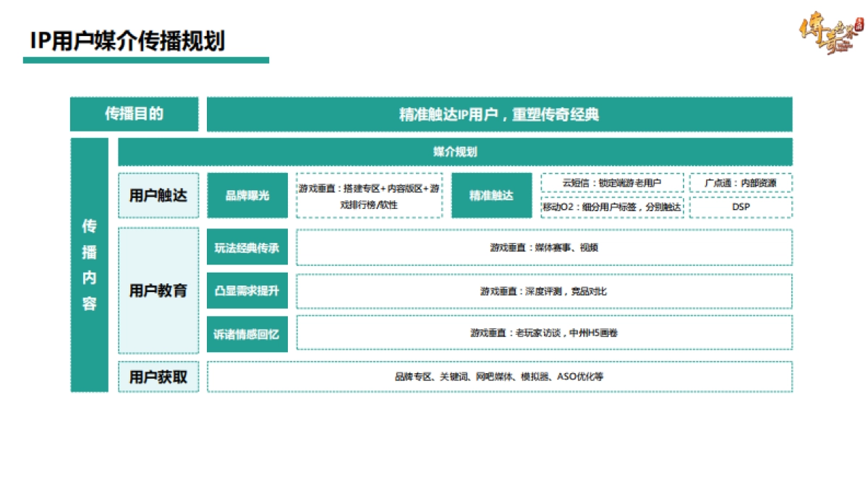The height and width of the screenshot is (488, 868).
Task: Click the 移动O2 细分用户标签 box
Action: pyautogui.click(x=612, y=207)
